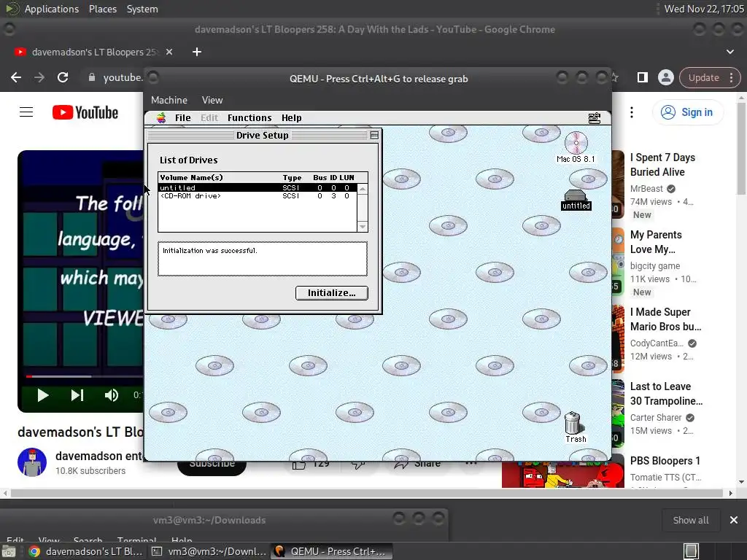Open the QEMU View menu
Viewport: 747px width, 560px height.
(212, 100)
